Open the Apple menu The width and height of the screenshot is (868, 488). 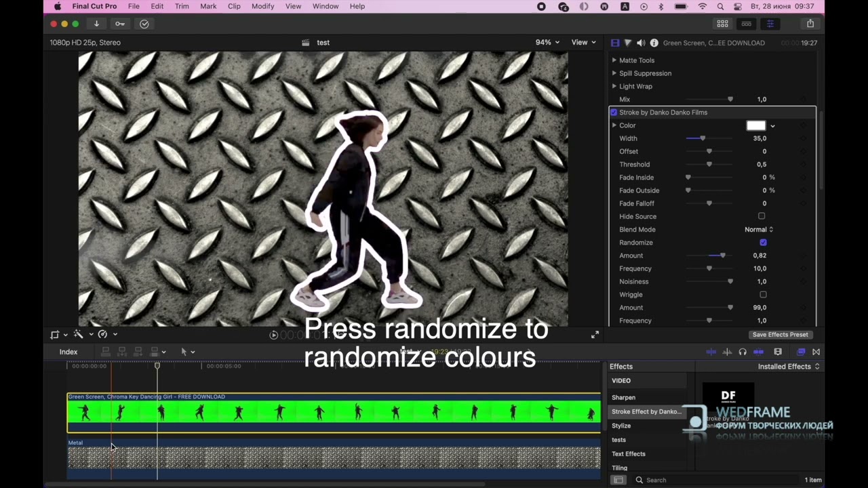pyautogui.click(x=58, y=6)
